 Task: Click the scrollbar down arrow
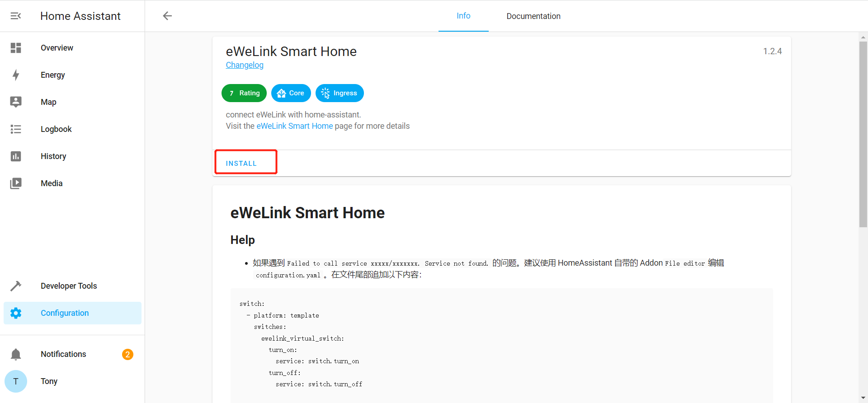pyautogui.click(x=863, y=398)
